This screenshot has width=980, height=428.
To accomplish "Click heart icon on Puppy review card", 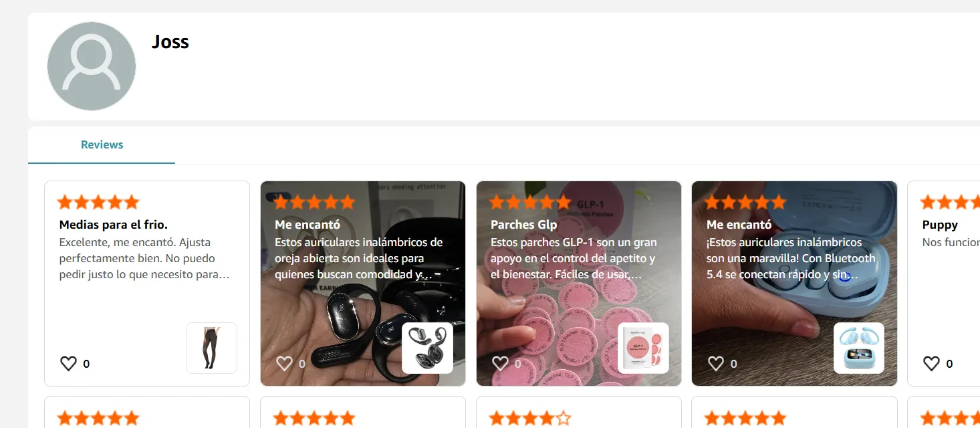I will (x=932, y=364).
